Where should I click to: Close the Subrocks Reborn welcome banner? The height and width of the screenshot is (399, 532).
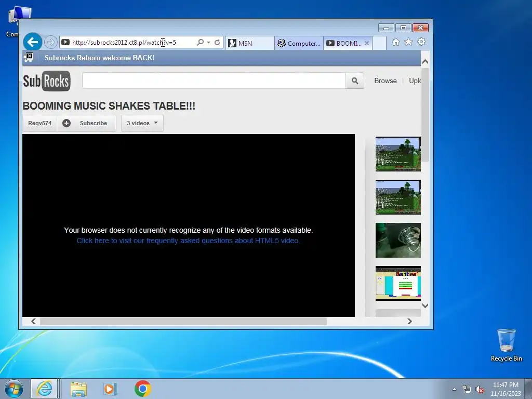pyautogui.click(x=30, y=56)
